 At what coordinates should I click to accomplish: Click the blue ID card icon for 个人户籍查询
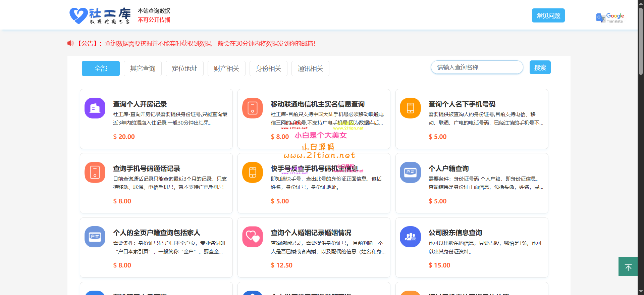click(x=410, y=173)
